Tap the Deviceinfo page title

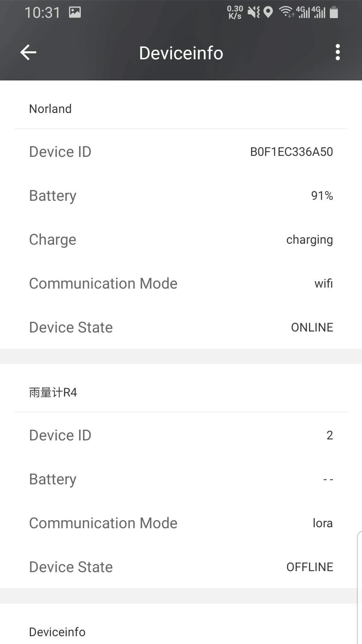pos(181,53)
